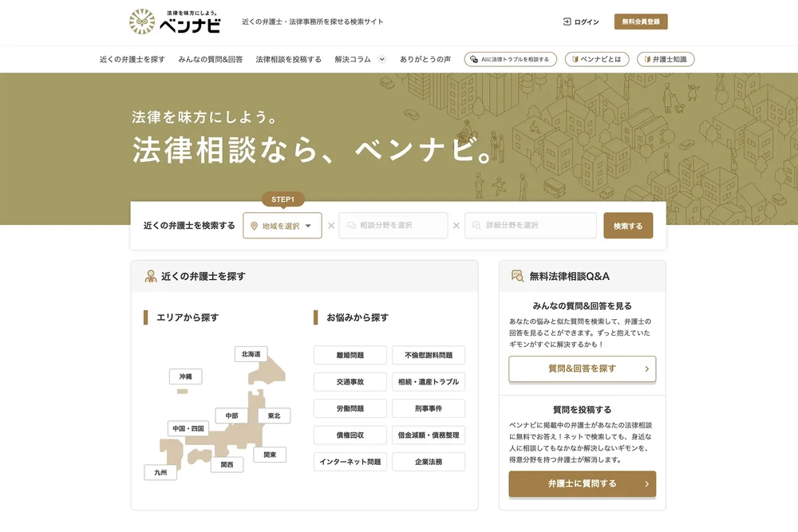
Task: Click AIに法律トラブルを相談する pill button
Action: (x=511, y=59)
